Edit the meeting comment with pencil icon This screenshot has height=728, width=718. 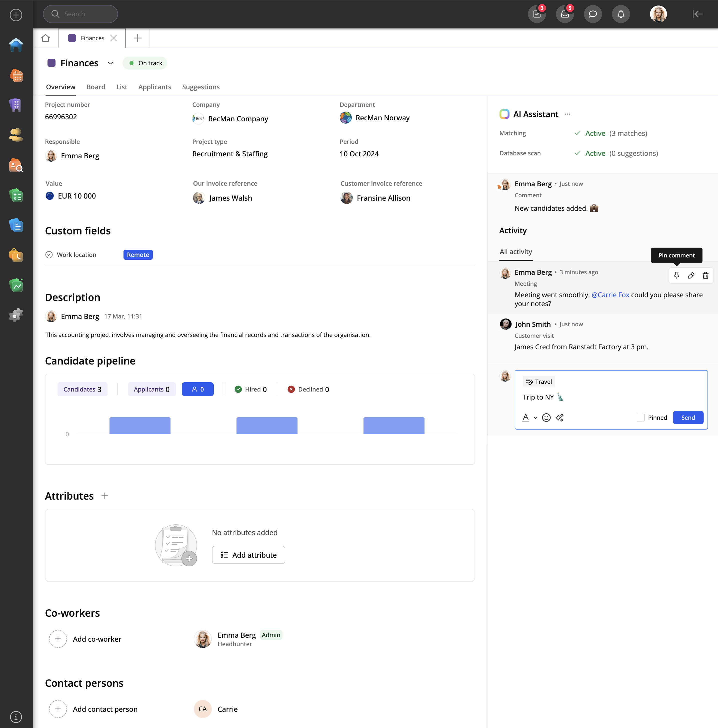pyautogui.click(x=691, y=275)
